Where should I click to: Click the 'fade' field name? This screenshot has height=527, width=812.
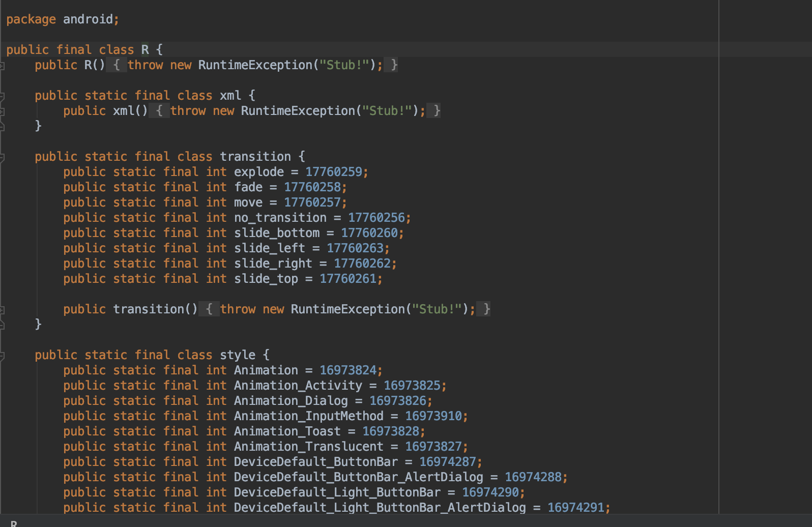click(248, 187)
